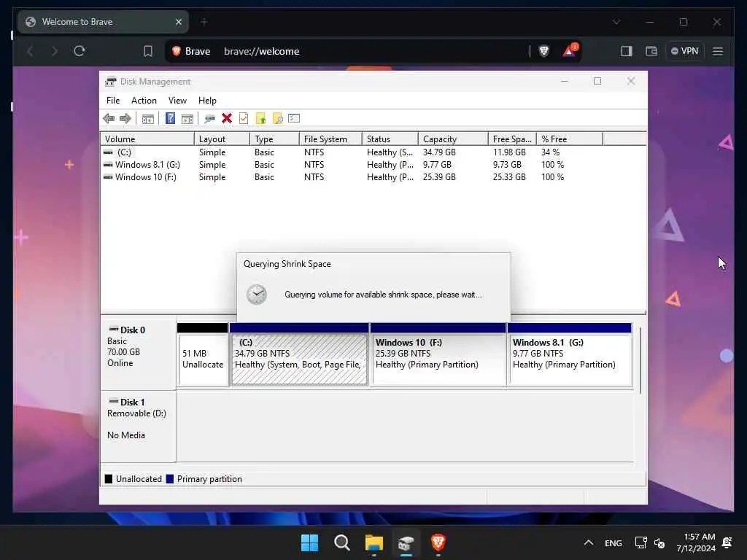Click the checkmark Properties toolbar icon
This screenshot has width=747, height=560.
point(244,118)
